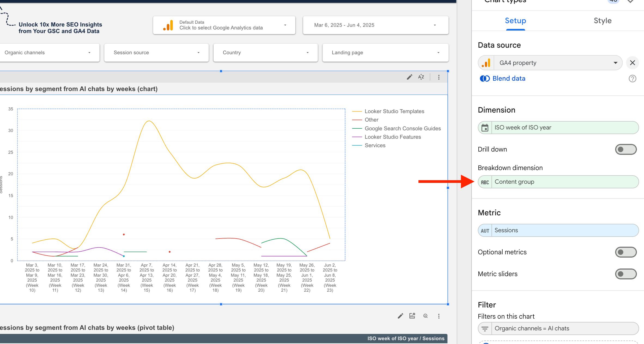Open the Country dropdown filter
The width and height of the screenshot is (644, 344).
click(x=265, y=53)
